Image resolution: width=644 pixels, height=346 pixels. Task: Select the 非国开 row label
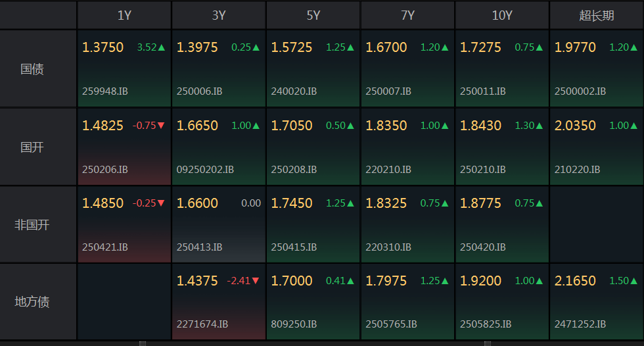point(32,225)
